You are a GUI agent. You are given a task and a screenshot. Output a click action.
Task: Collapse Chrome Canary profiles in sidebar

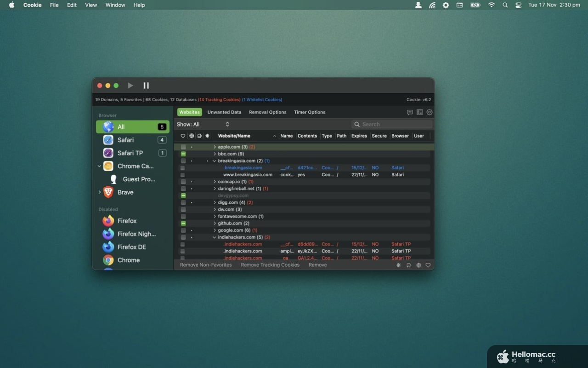99,166
